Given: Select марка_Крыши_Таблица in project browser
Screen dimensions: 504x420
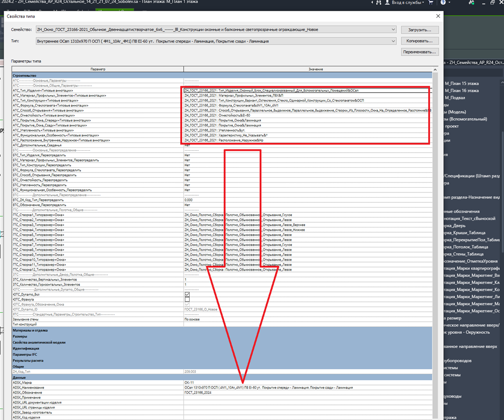Looking at the screenshot, I should tap(465, 233).
